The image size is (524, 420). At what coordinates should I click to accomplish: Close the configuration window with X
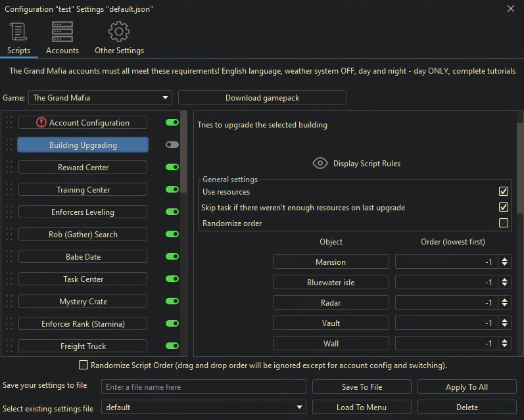point(511,9)
